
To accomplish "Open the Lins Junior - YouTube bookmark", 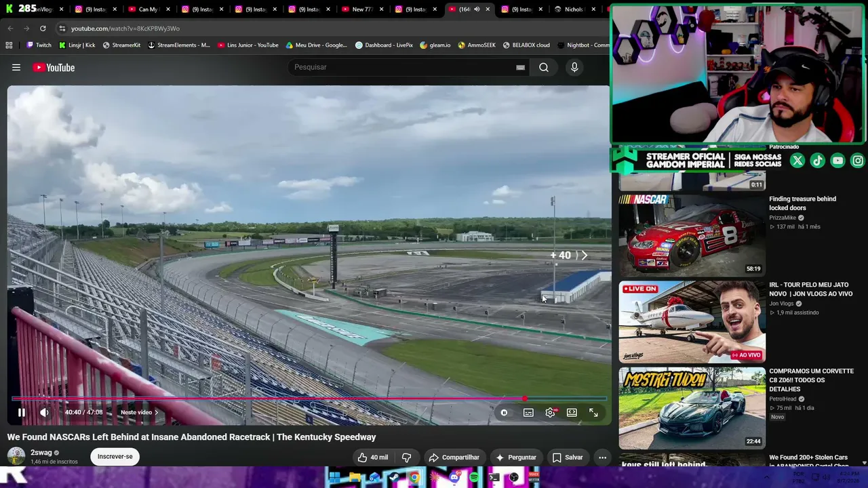I will coord(248,45).
